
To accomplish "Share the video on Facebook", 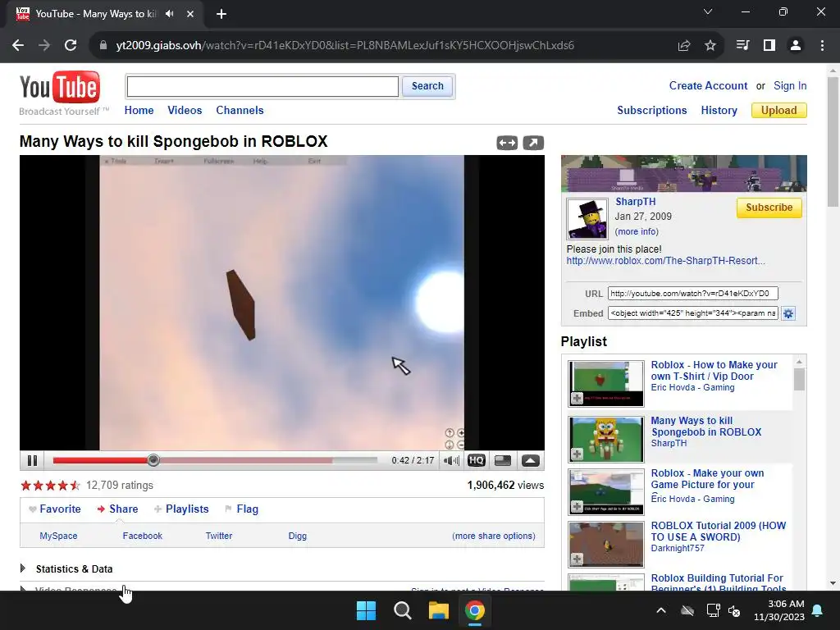I will [143, 536].
